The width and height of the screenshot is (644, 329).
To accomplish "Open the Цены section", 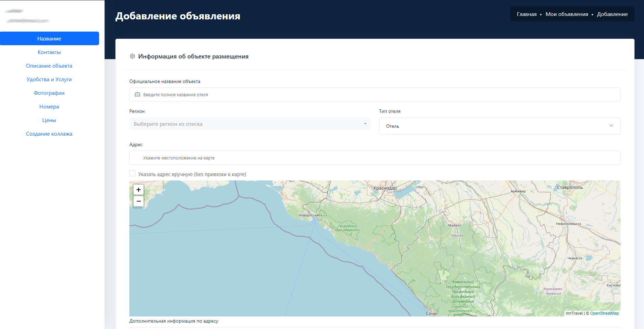I will (49, 120).
